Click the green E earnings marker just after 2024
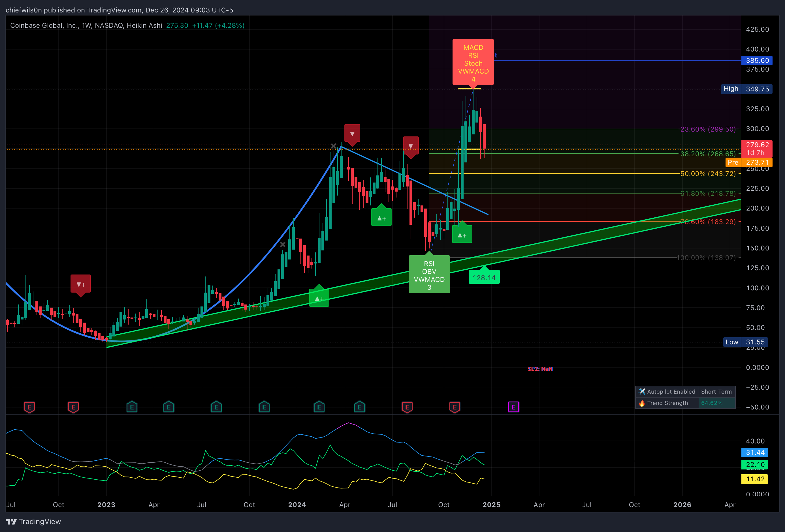 (319, 407)
